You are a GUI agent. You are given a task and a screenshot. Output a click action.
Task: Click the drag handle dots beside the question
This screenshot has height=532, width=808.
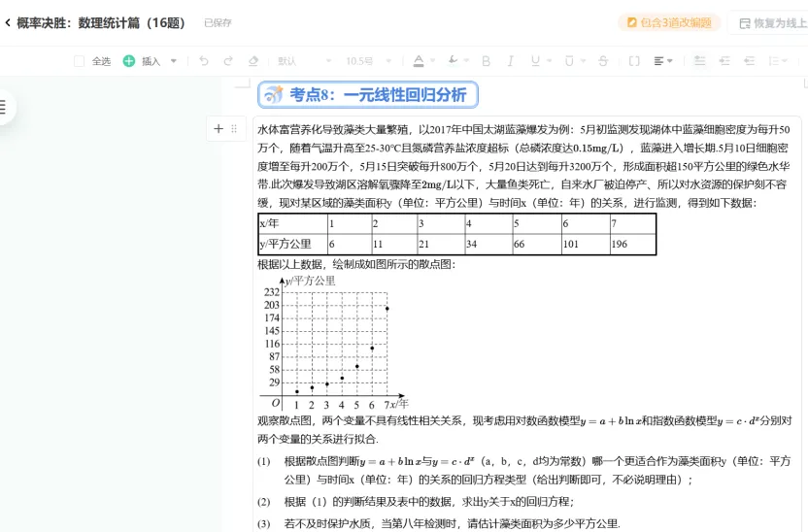click(234, 129)
